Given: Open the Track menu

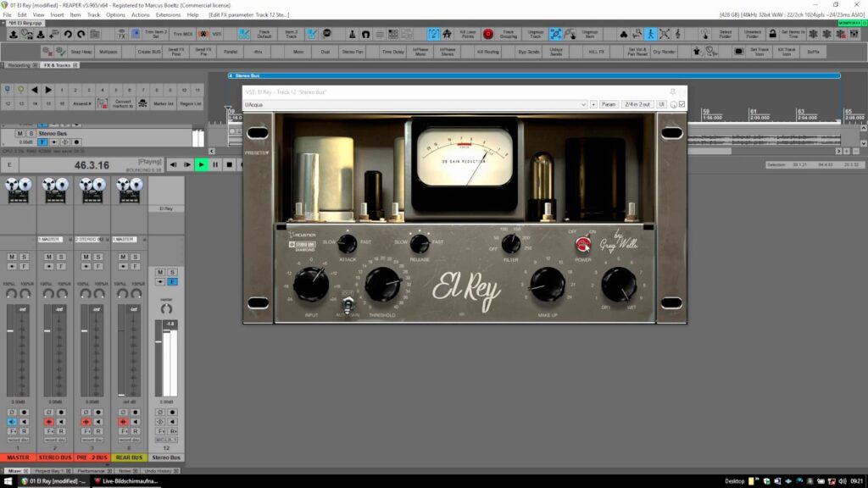Looking at the screenshot, I should [x=93, y=15].
